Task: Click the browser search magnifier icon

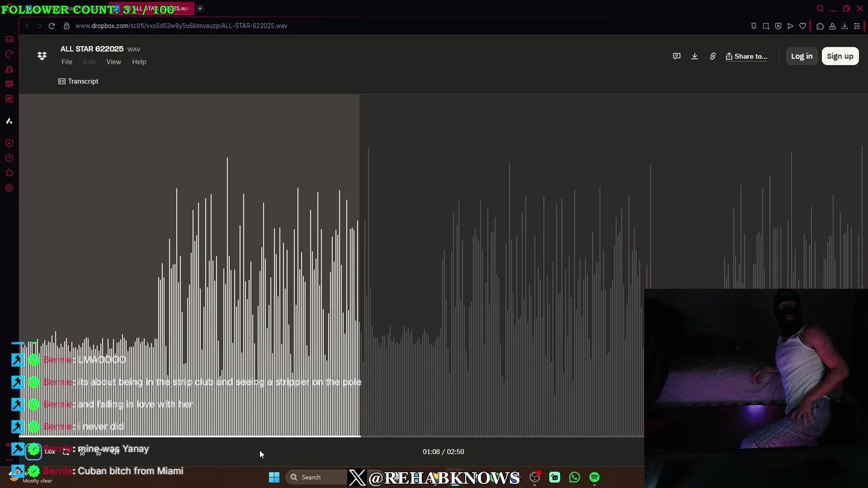Action: point(820,9)
